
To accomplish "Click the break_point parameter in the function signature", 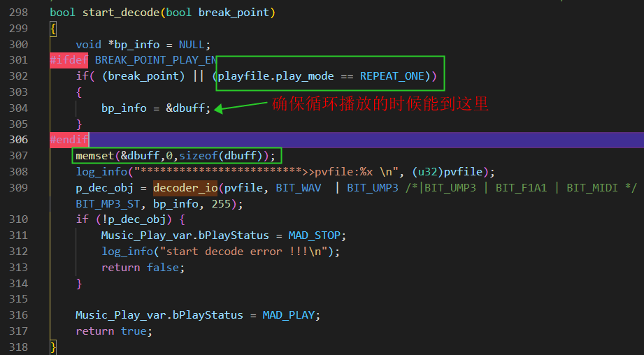I will [234, 13].
